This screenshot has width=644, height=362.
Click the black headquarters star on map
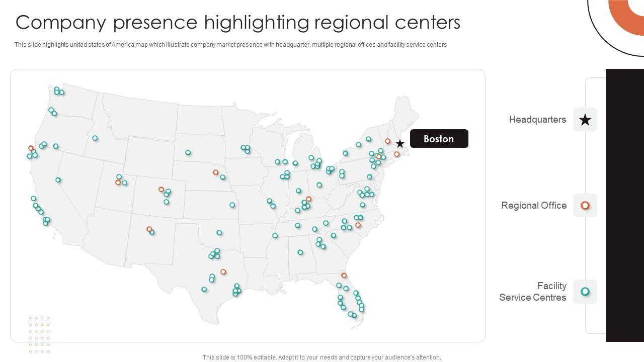click(x=400, y=144)
